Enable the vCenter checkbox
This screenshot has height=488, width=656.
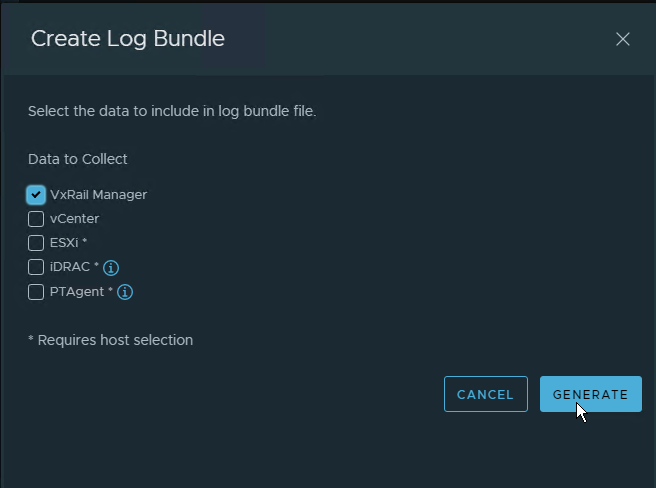36,219
